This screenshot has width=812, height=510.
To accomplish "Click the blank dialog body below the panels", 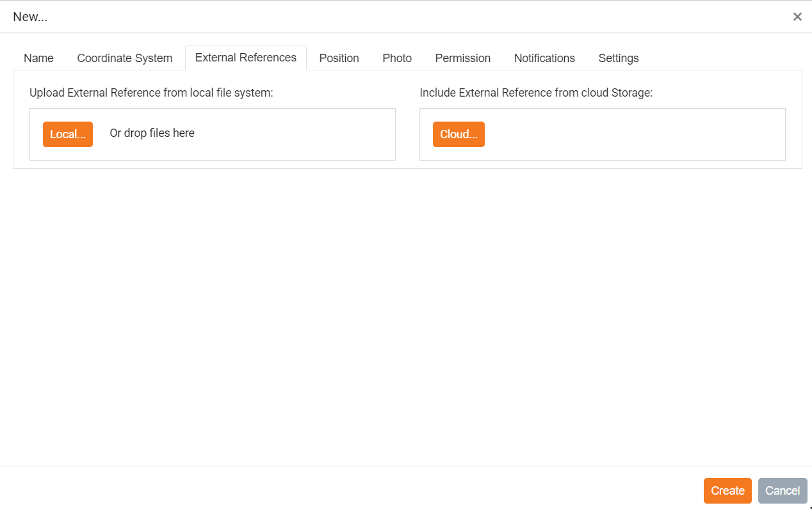I will [x=406, y=314].
